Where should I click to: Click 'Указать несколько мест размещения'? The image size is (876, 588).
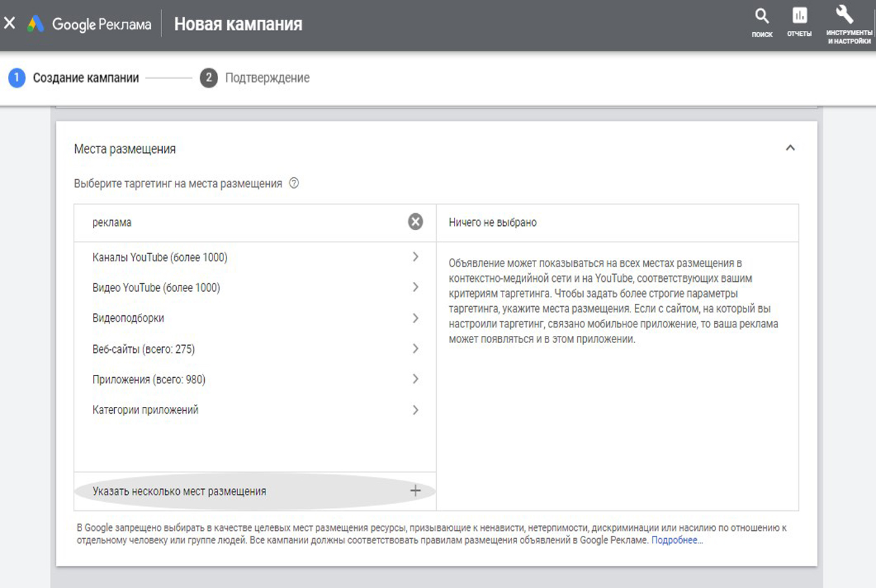click(x=179, y=491)
